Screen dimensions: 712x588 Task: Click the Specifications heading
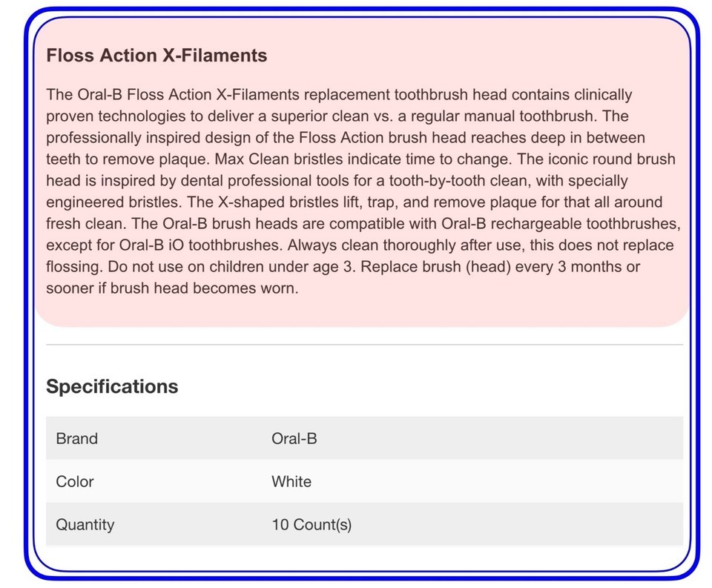[112, 386]
